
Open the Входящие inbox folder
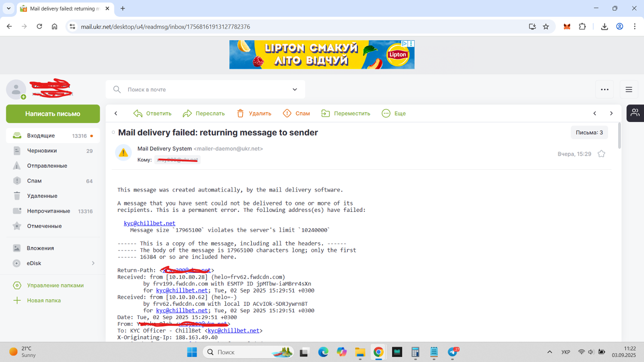(x=41, y=136)
